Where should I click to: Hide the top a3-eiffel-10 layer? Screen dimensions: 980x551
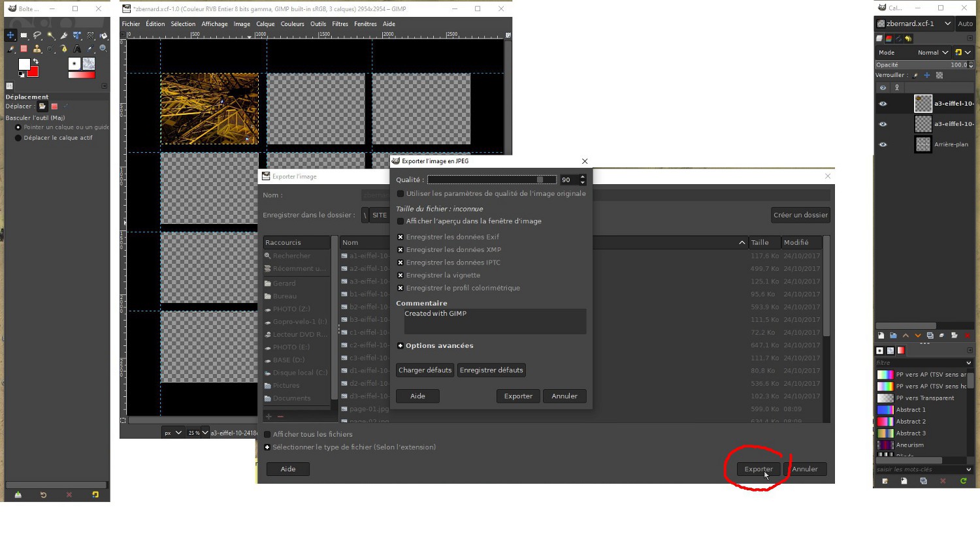(x=883, y=104)
